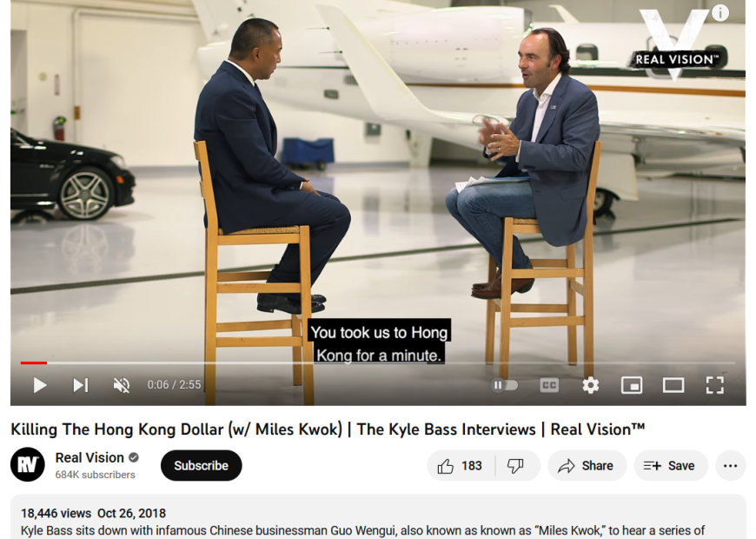The width and height of the screenshot is (756, 539).
Task: Enable theater mode view
Action: (x=673, y=385)
